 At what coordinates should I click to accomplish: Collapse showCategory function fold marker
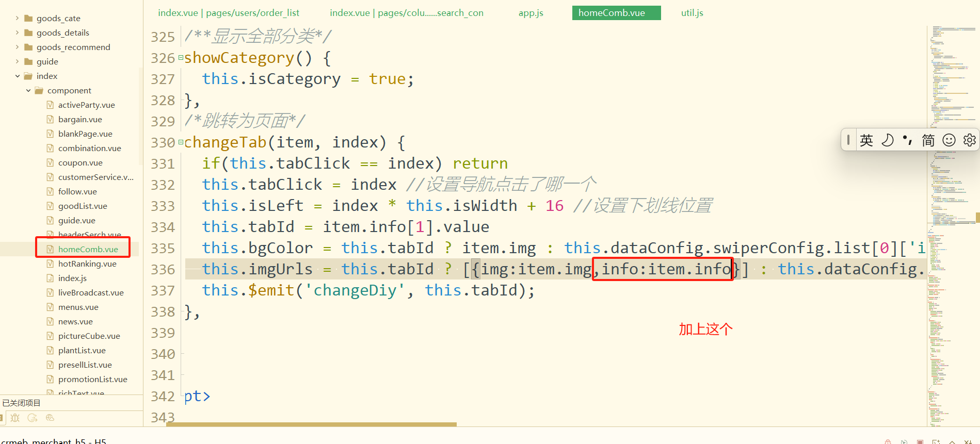pyautogui.click(x=181, y=58)
